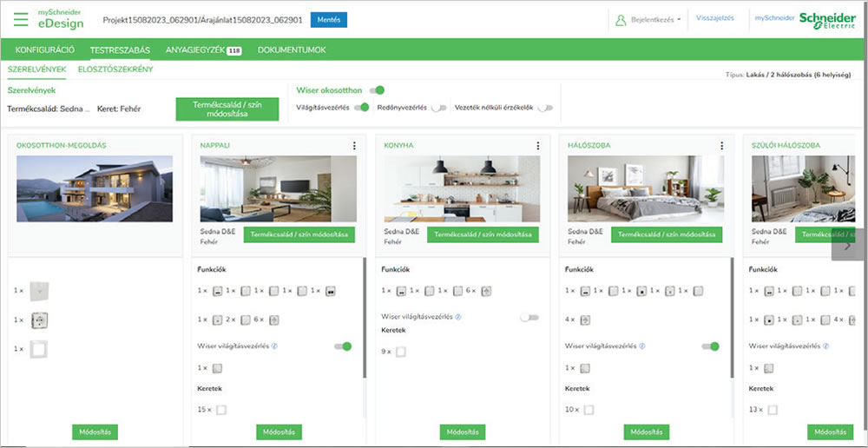Image resolution: width=868 pixels, height=448 pixels.
Task: Click the Nappali living room photo
Action: [279, 188]
